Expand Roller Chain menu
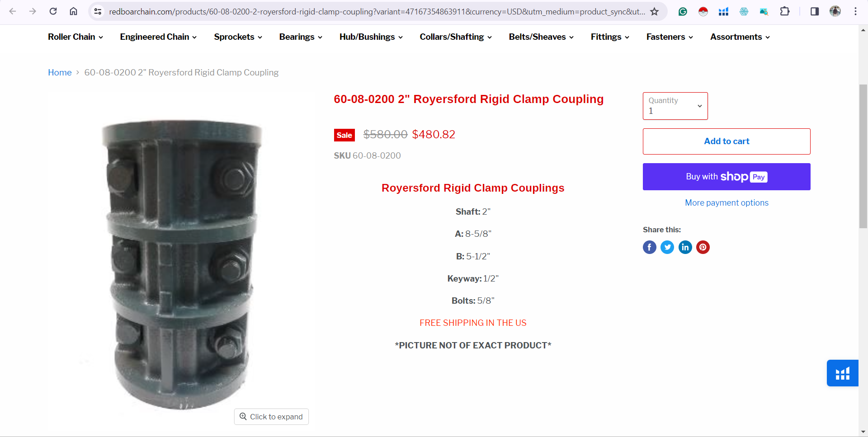The image size is (868, 437). click(75, 37)
